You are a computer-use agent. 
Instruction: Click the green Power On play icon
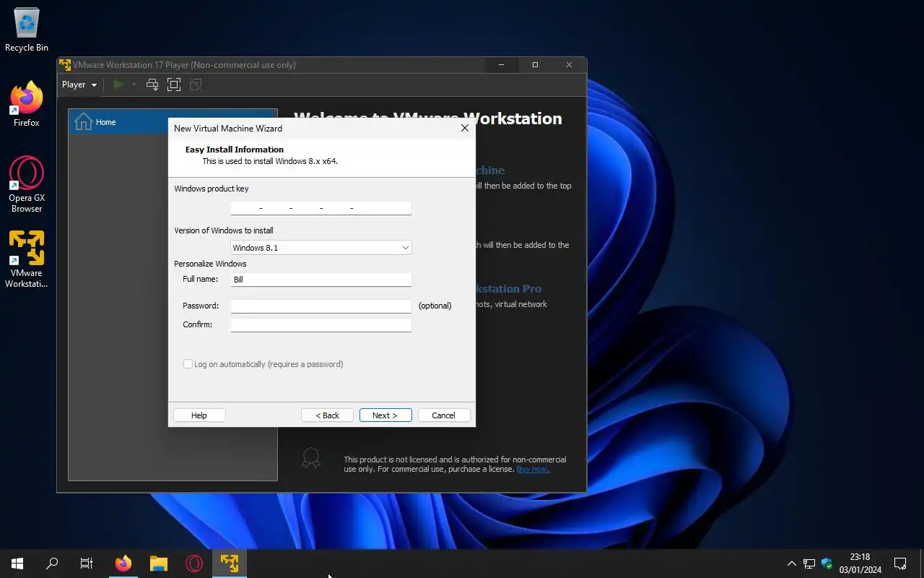pyautogui.click(x=118, y=85)
